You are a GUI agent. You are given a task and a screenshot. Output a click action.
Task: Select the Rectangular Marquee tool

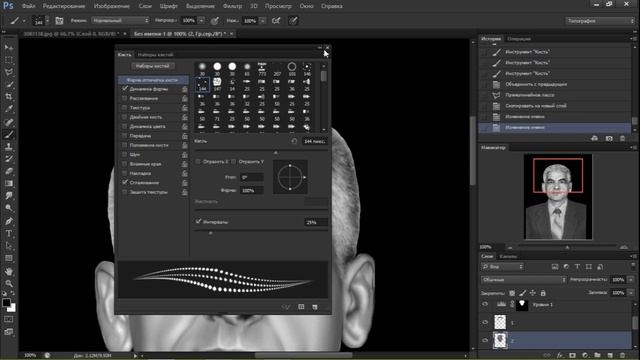[9, 60]
